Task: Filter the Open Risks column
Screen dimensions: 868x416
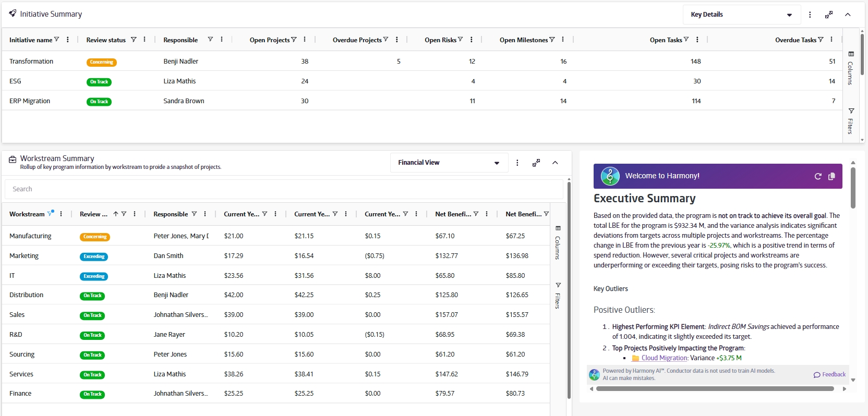Action: 460,40
